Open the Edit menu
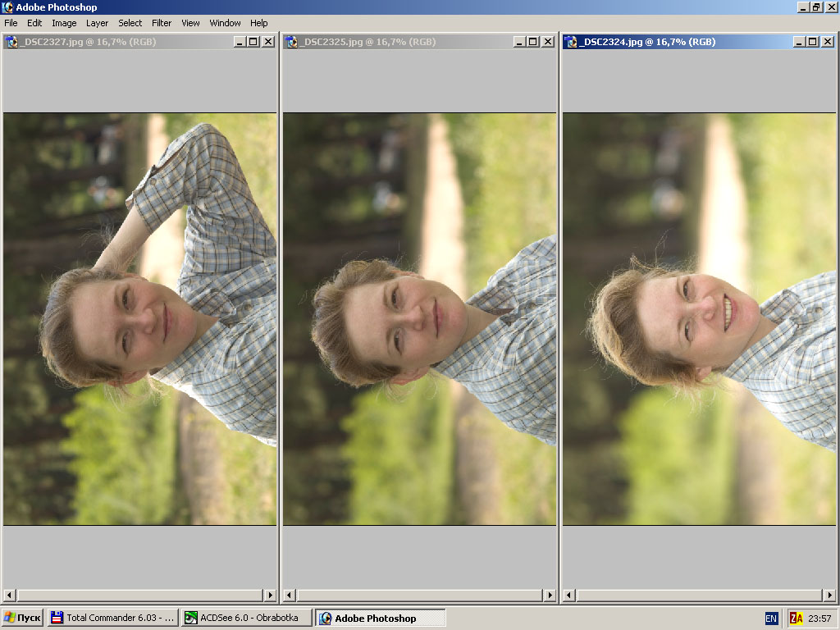 coord(34,23)
